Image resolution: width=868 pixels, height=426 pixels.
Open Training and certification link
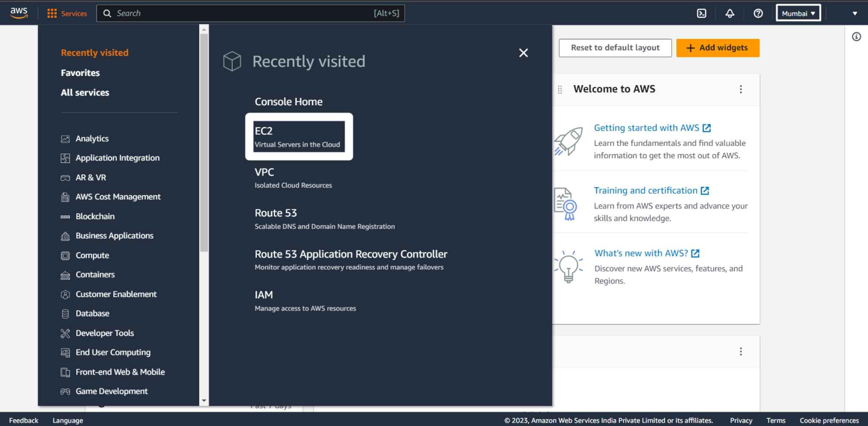[x=651, y=191]
